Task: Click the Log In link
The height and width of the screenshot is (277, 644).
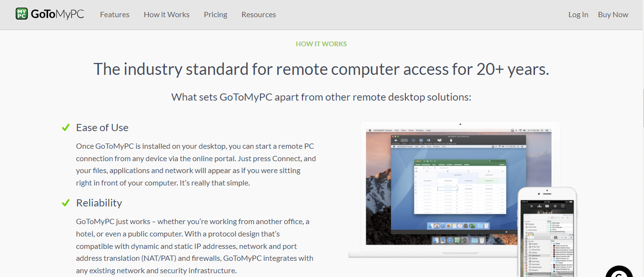Action: pyautogui.click(x=578, y=15)
